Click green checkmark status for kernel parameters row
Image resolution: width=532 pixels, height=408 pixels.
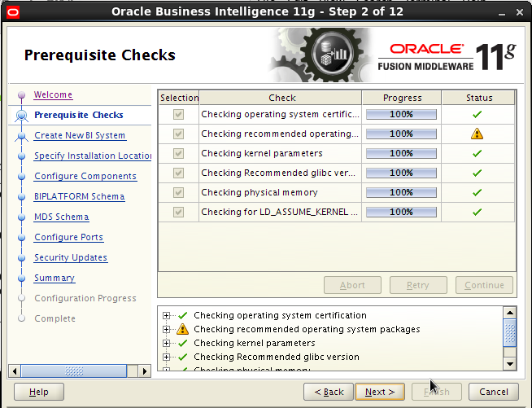click(477, 154)
